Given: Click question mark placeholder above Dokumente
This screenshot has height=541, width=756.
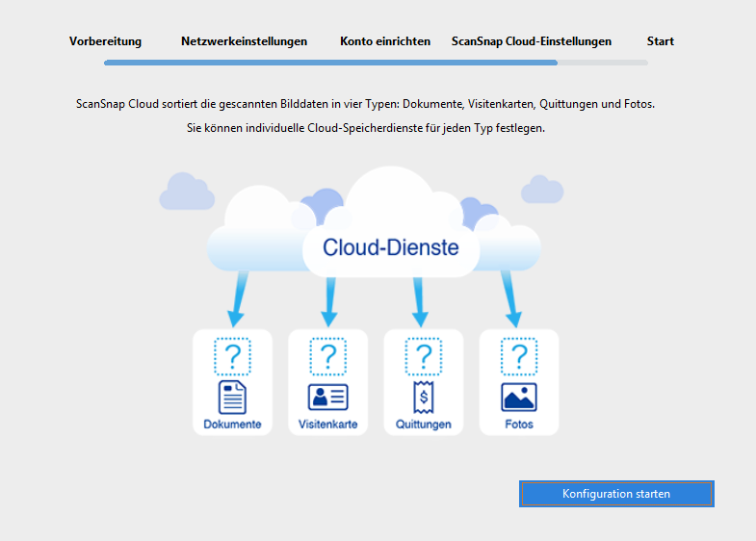Looking at the screenshot, I should tap(232, 356).
